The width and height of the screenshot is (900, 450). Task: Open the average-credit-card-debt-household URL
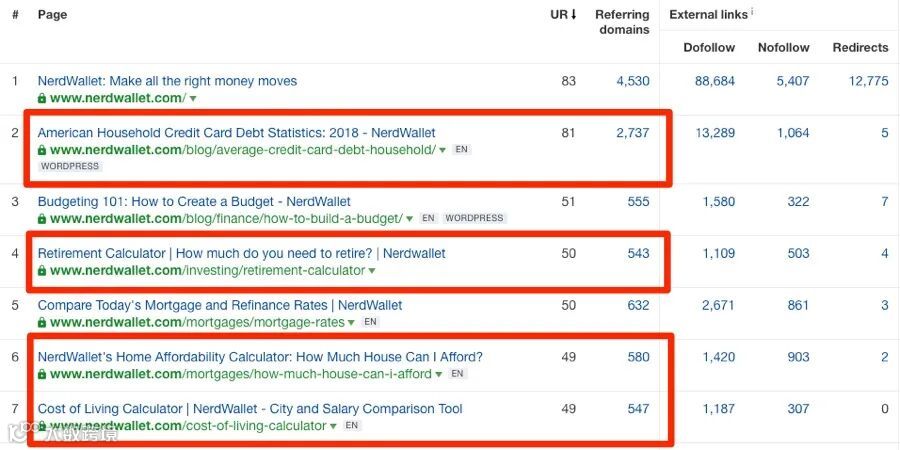[243, 150]
